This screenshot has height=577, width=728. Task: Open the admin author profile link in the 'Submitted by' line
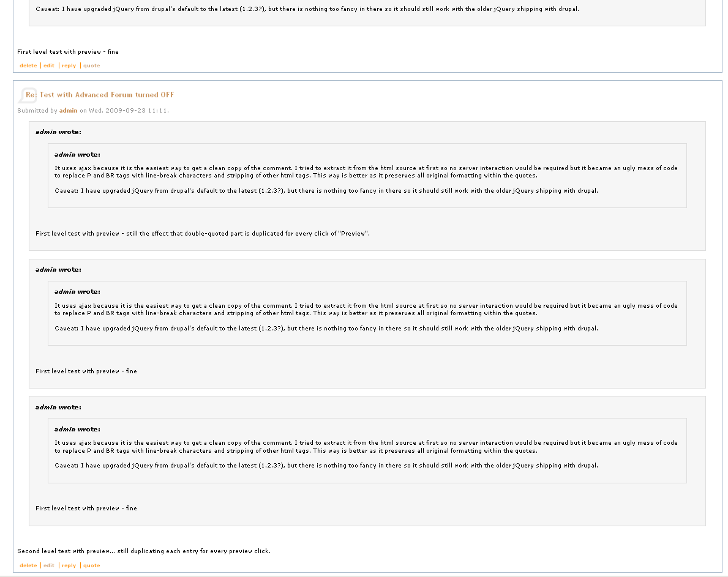pos(68,110)
